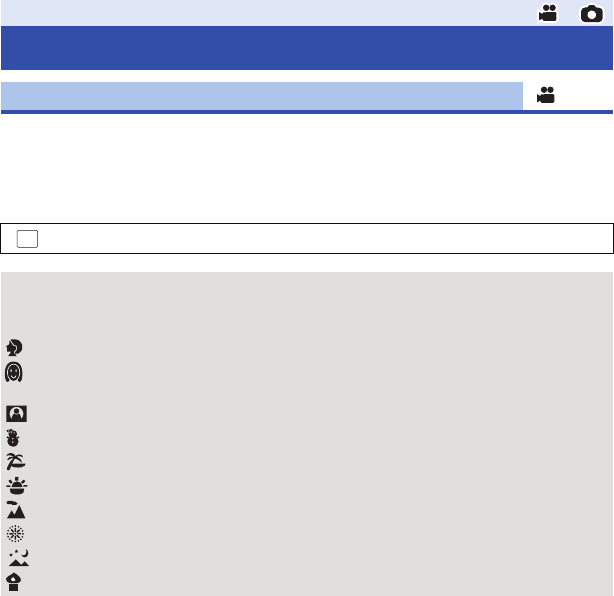Click the pale blue top header strip
This screenshot has width=614, height=596.
pyautogui.click(x=307, y=13)
